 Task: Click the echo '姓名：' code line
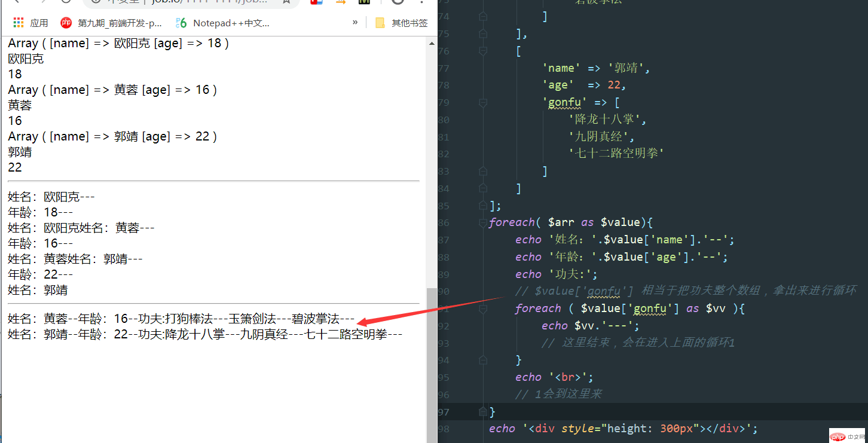[x=625, y=240]
